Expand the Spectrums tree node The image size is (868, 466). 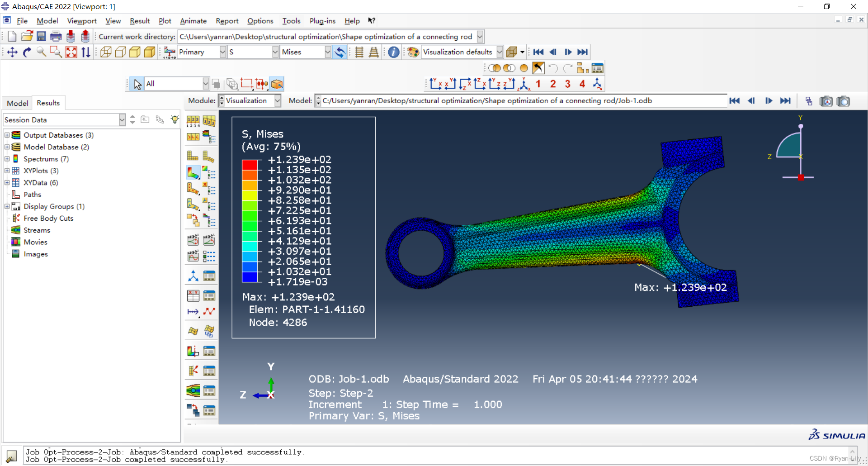click(7, 159)
